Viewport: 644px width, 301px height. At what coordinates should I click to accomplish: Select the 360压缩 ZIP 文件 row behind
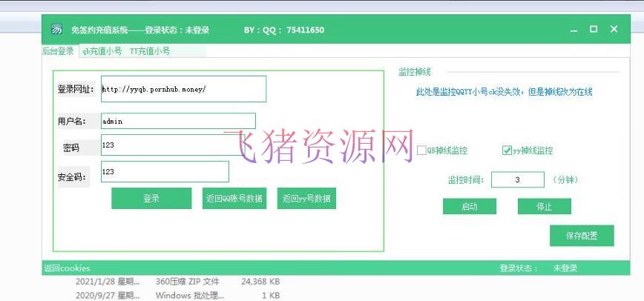point(178,282)
